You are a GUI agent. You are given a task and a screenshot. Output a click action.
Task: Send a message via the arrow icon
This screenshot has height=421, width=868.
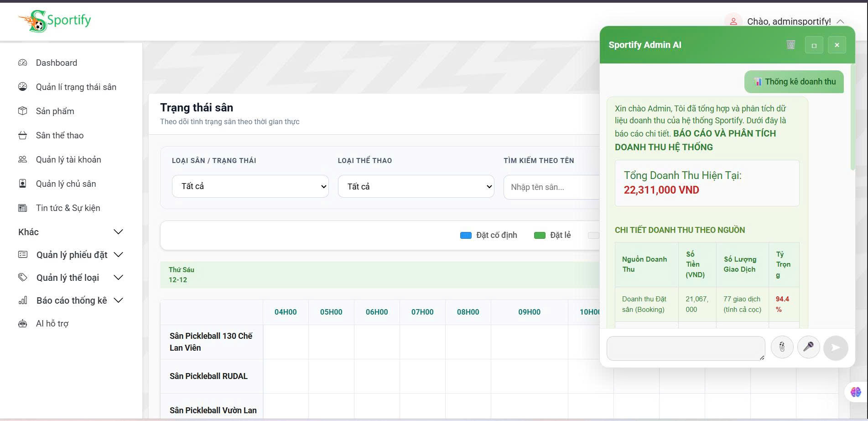835,347
